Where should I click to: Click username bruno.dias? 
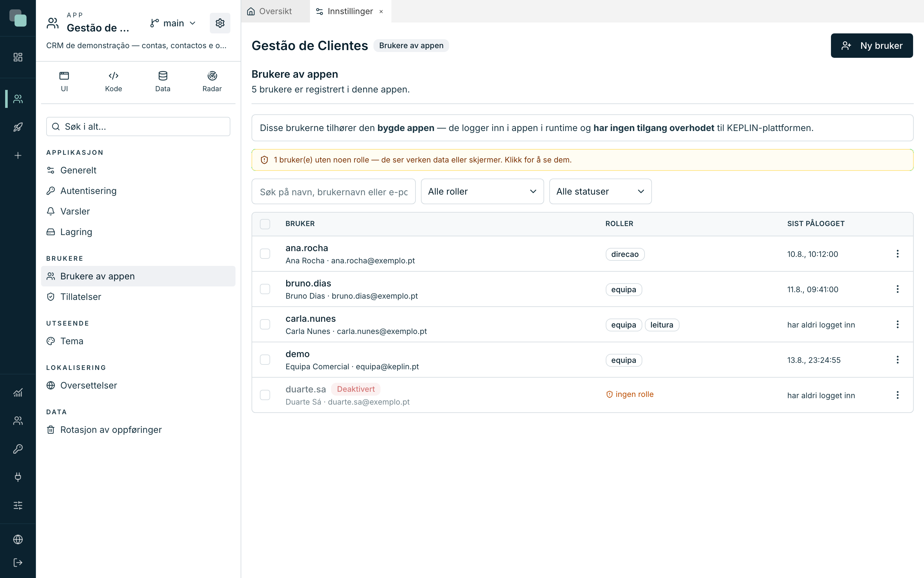point(308,283)
